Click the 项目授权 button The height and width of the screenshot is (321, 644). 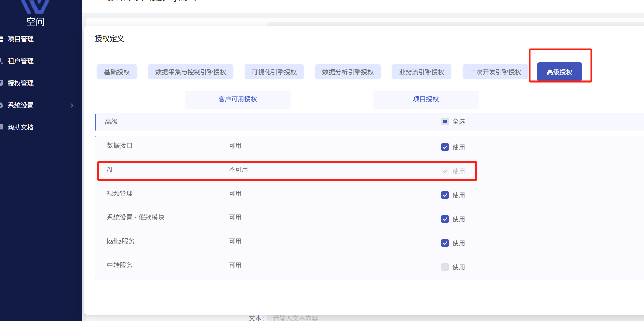pyautogui.click(x=426, y=99)
